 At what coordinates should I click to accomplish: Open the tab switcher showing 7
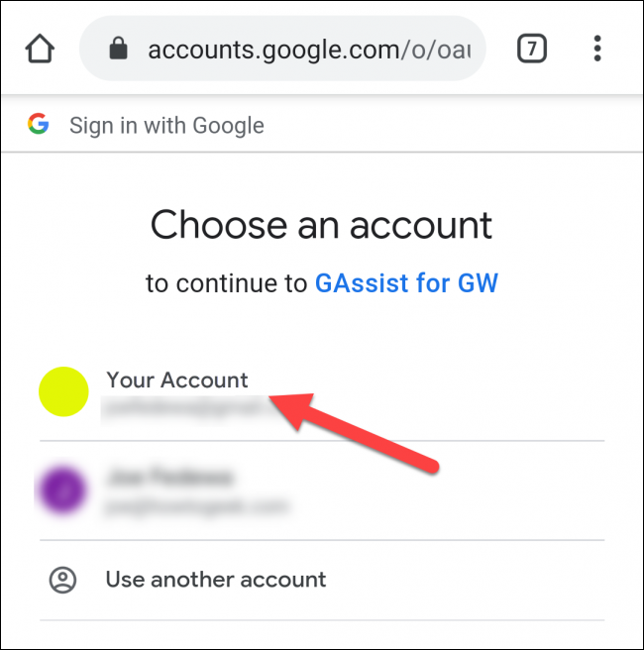point(532,49)
